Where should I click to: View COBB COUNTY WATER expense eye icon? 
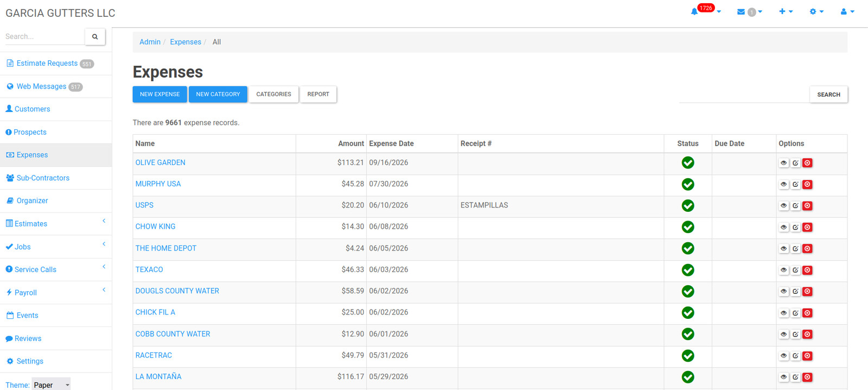tap(783, 335)
